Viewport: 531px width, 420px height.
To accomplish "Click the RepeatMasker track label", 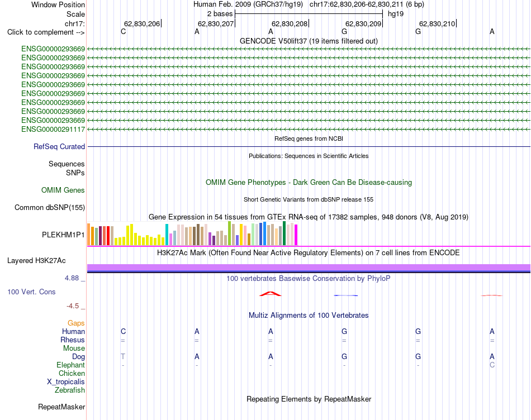I will [61, 407].
